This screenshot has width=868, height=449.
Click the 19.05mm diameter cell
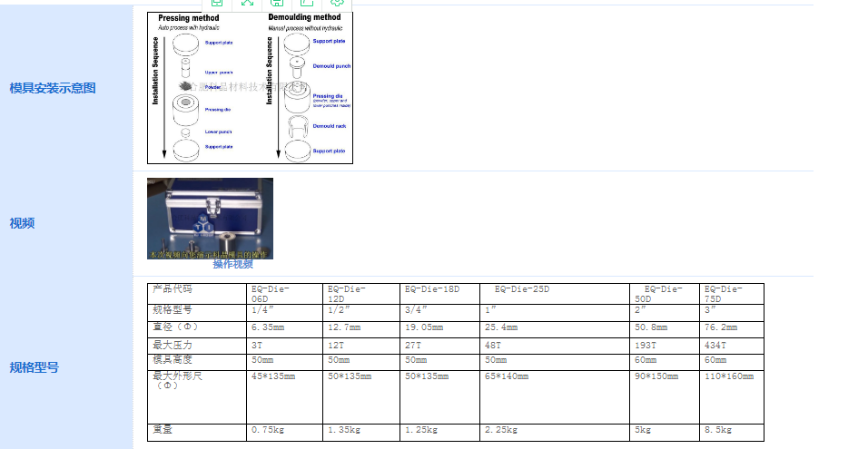point(439,329)
